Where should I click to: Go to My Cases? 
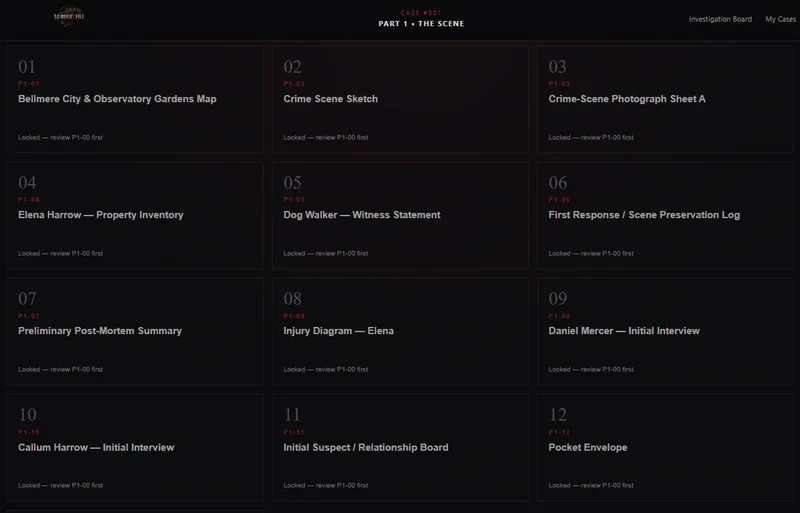(780, 19)
